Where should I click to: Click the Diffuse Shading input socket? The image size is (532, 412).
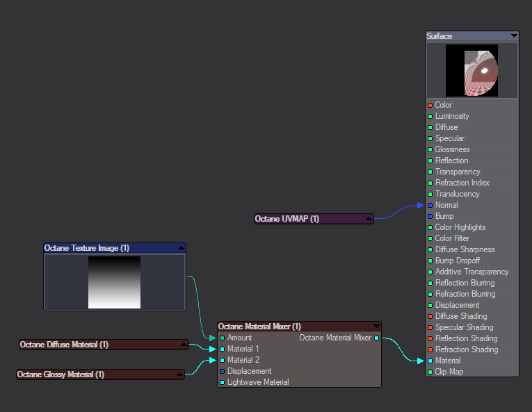click(430, 316)
